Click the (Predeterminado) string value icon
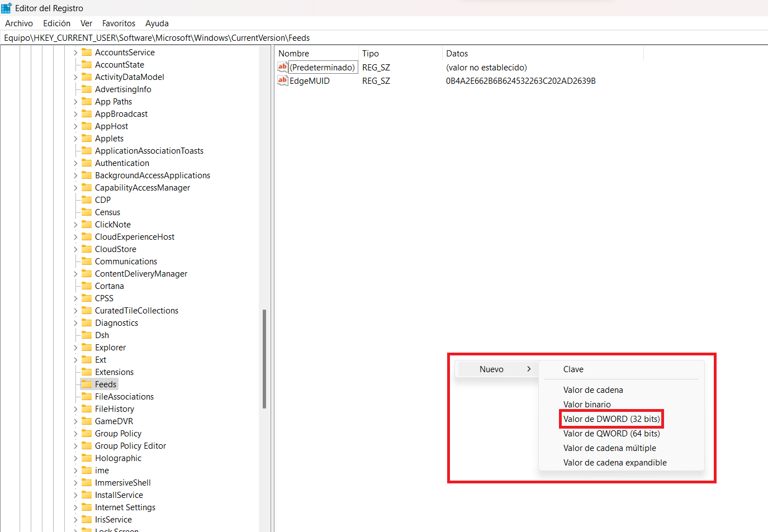 point(283,68)
